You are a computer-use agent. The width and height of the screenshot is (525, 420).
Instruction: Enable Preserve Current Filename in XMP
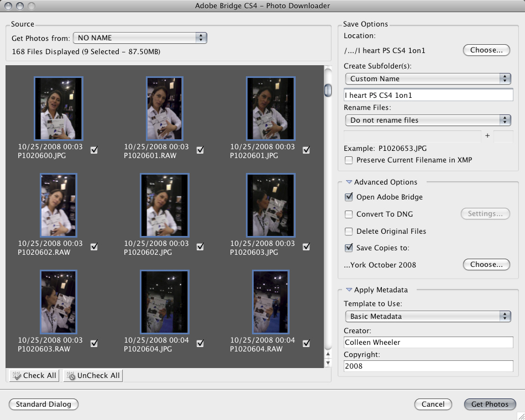[x=349, y=160]
